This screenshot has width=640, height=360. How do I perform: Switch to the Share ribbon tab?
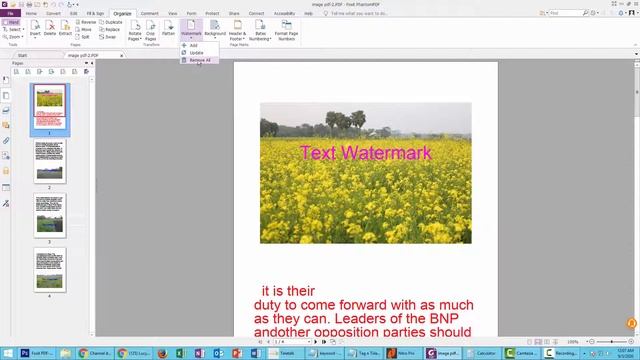pos(234,13)
